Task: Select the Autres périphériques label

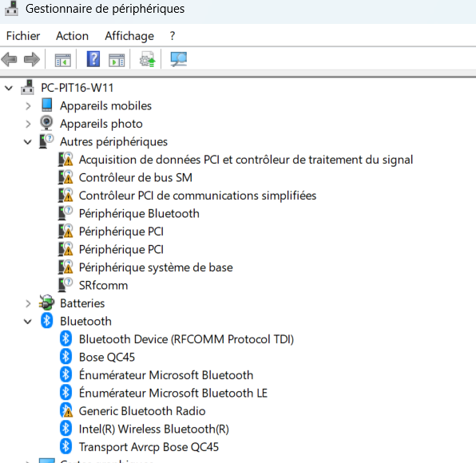Action: pyautogui.click(x=113, y=142)
